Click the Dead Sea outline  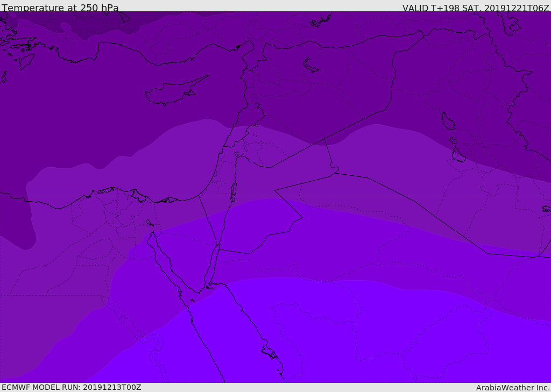click(x=234, y=190)
